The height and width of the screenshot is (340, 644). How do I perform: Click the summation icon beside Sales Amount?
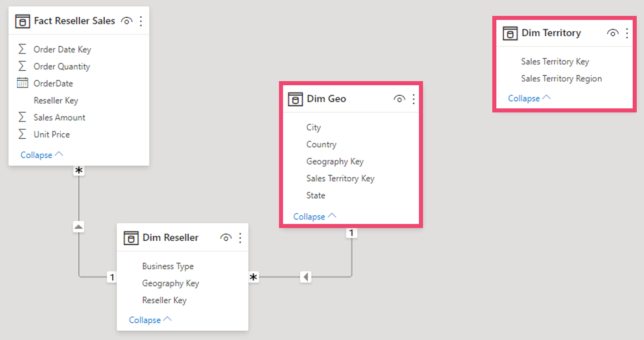[23, 117]
